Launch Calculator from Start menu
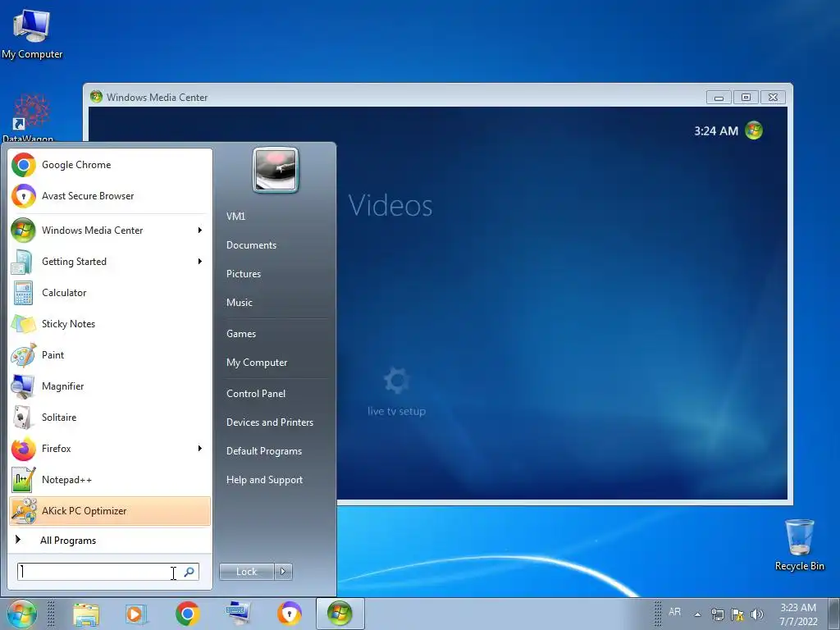This screenshot has height=630, width=840. coord(110,293)
